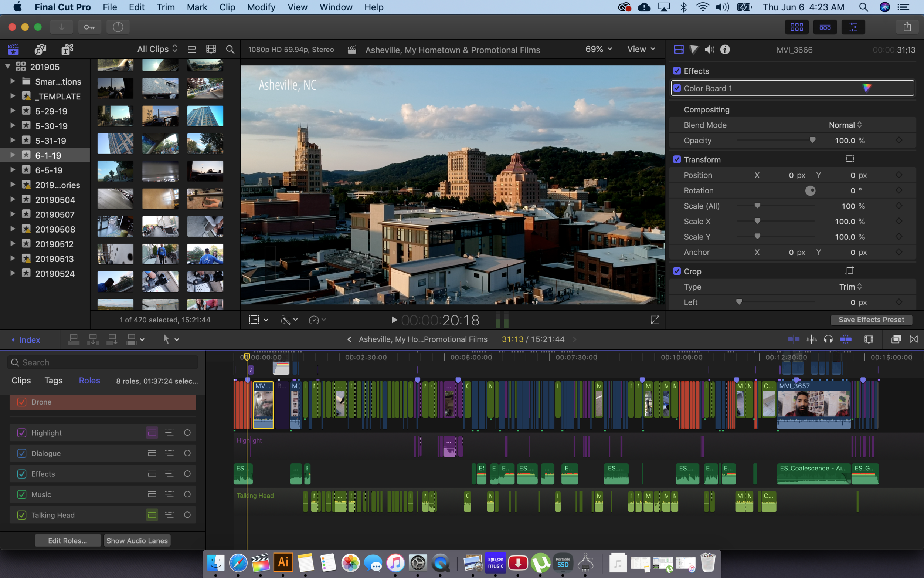
Task: Click the Connect clip to storyline button
Action: point(74,339)
